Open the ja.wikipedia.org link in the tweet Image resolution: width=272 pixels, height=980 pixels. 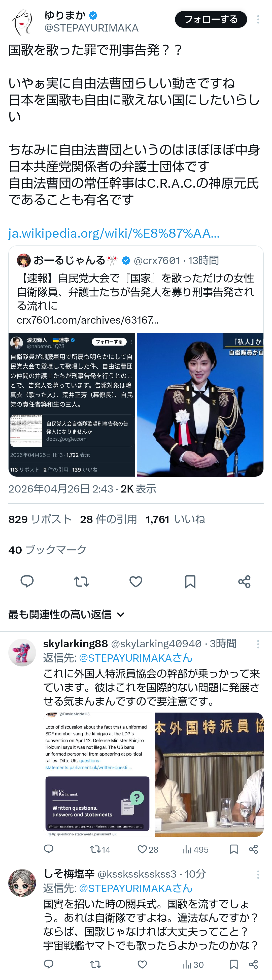(x=114, y=233)
